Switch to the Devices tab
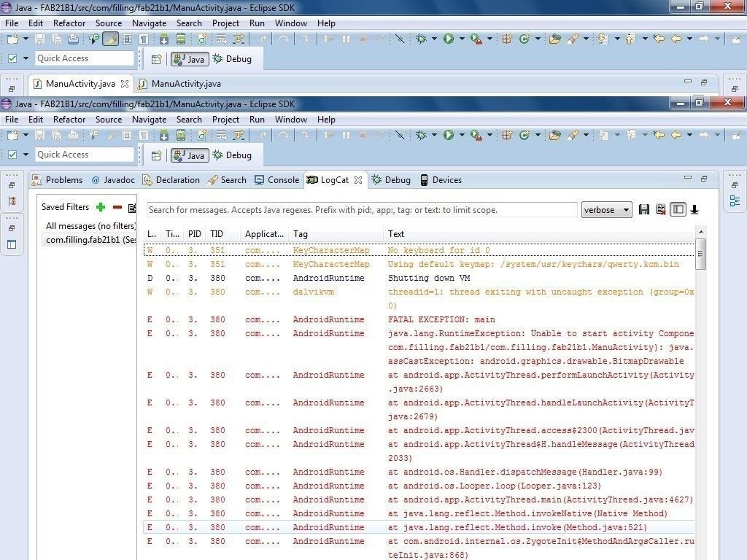The width and height of the screenshot is (747, 560). click(x=441, y=180)
